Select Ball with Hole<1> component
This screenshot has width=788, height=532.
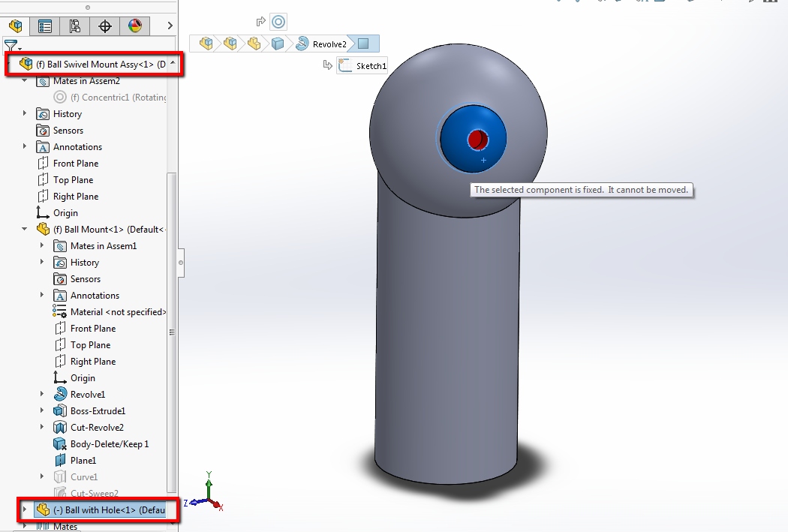click(x=100, y=510)
